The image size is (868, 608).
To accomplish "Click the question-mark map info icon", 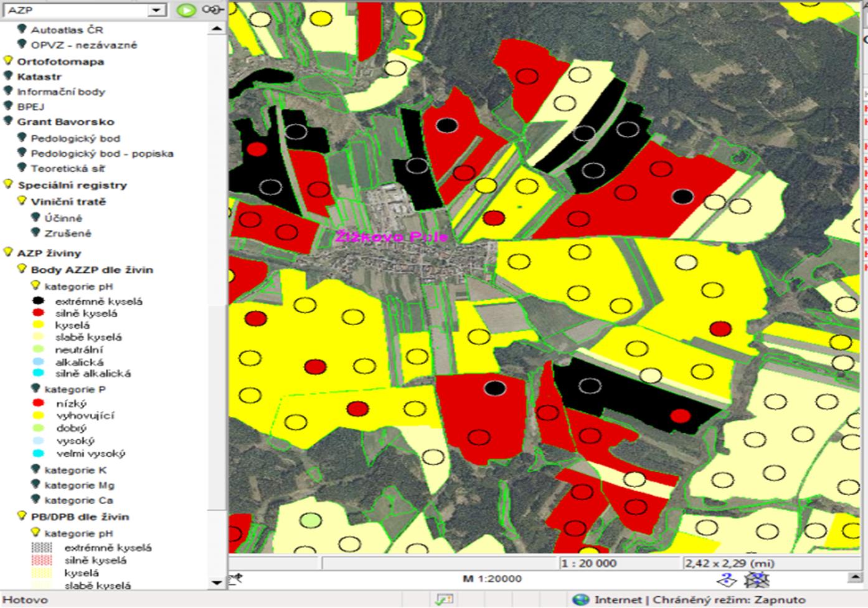I will pyautogui.click(x=726, y=579).
